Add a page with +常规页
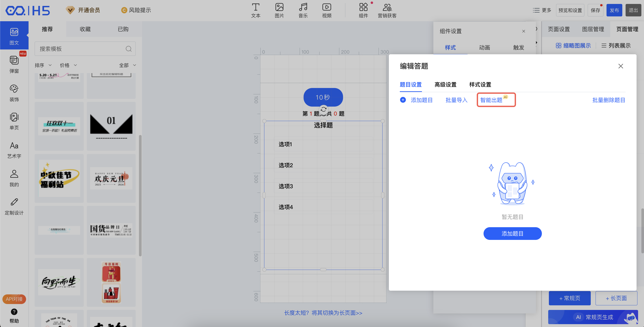644x327 pixels. click(569, 298)
